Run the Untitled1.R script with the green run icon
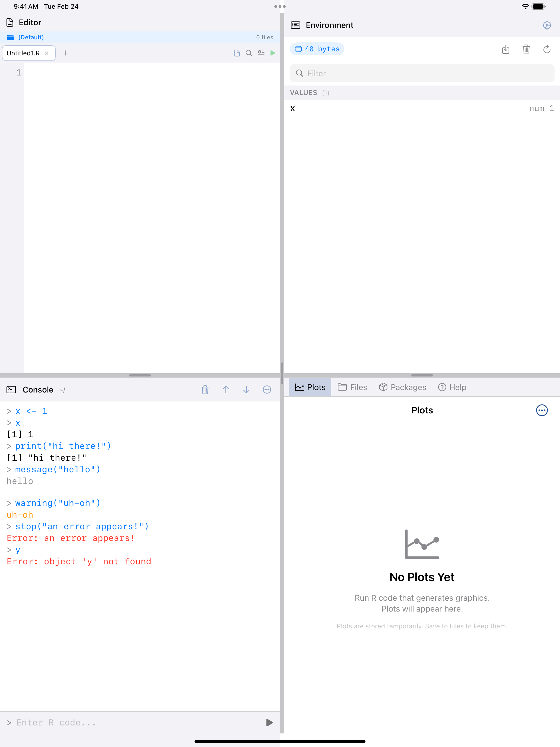 (x=273, y=53)
